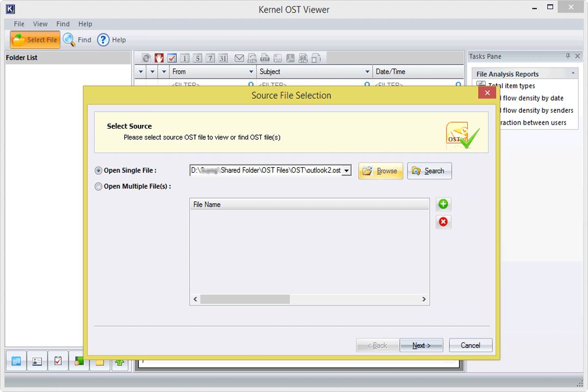Viewport: 588px width, 392px height.
Task: Open the File menu
Action: click(19, 24)
